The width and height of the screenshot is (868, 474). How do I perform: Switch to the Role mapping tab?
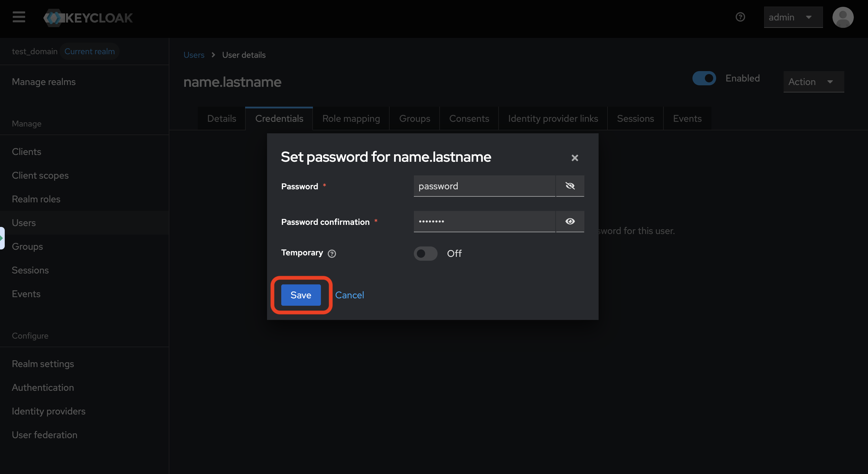click(351, 119)
